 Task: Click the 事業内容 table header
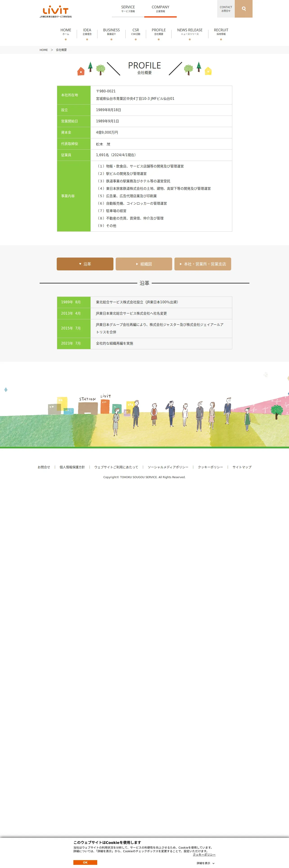[74, 196]
